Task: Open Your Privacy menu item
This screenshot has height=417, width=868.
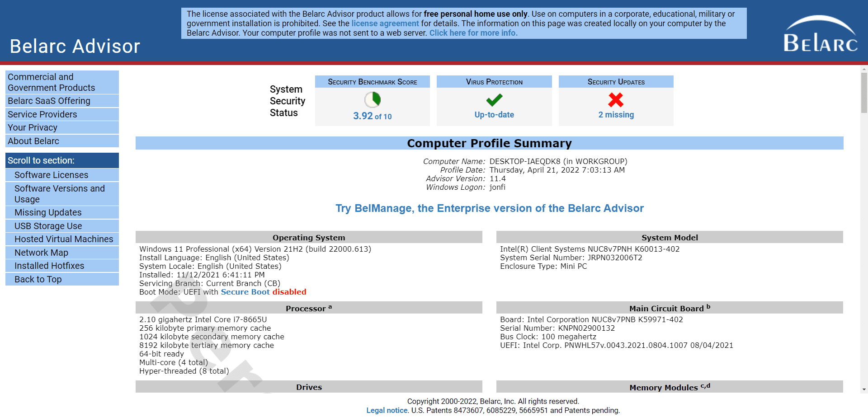Action: click(x=62, y=127)
